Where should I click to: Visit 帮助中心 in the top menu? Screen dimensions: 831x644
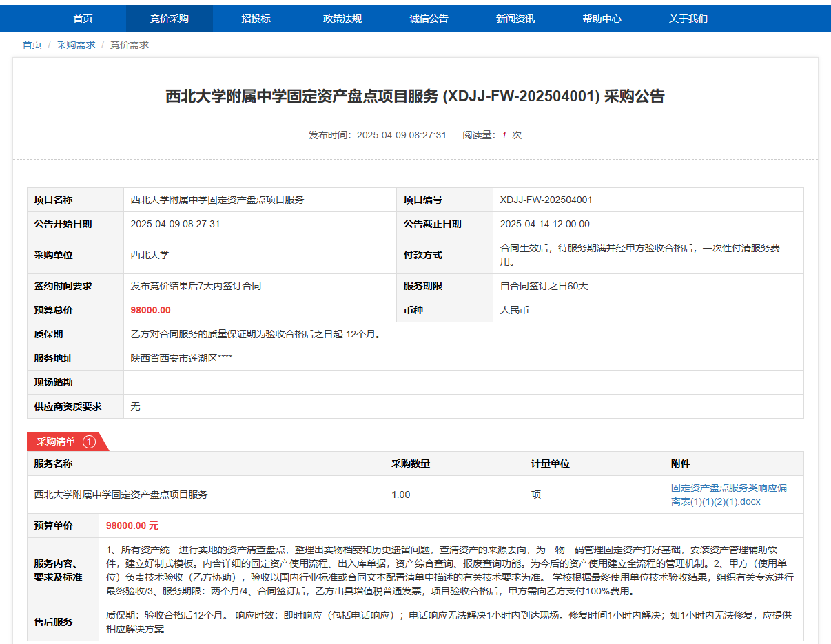(602, 19)
